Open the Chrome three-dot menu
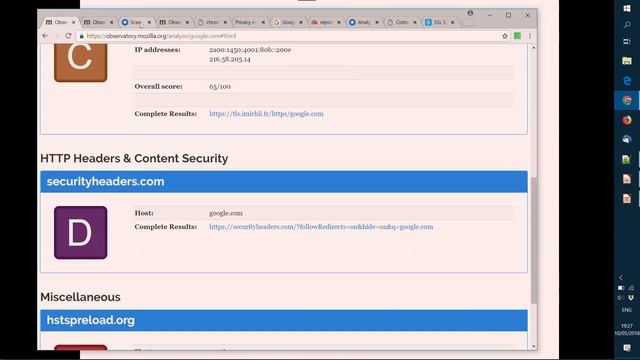Image resolution: width=640 pixels, height=360 pixels. point(530,36)
